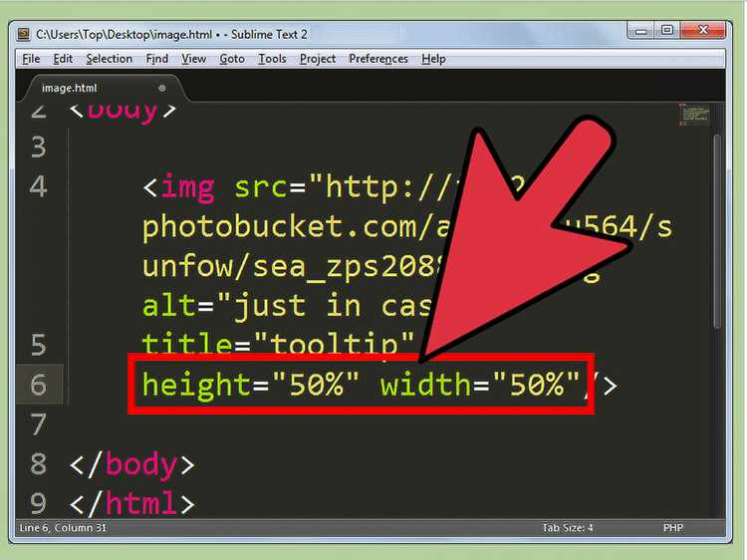The image size is (747, 560).
Task: Open the Tools menu
Action: (272, 59)
